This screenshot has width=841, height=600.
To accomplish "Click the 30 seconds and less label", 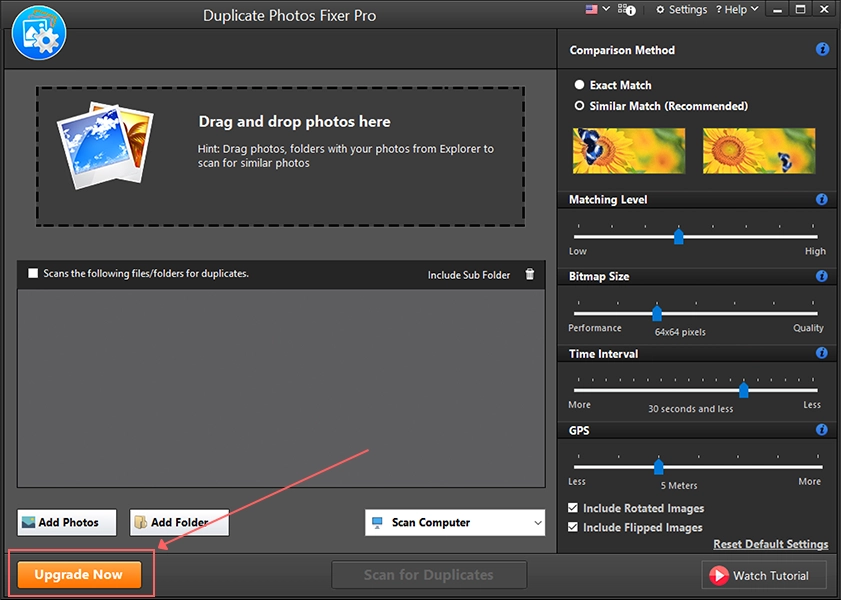I will [x=690, y=409].
